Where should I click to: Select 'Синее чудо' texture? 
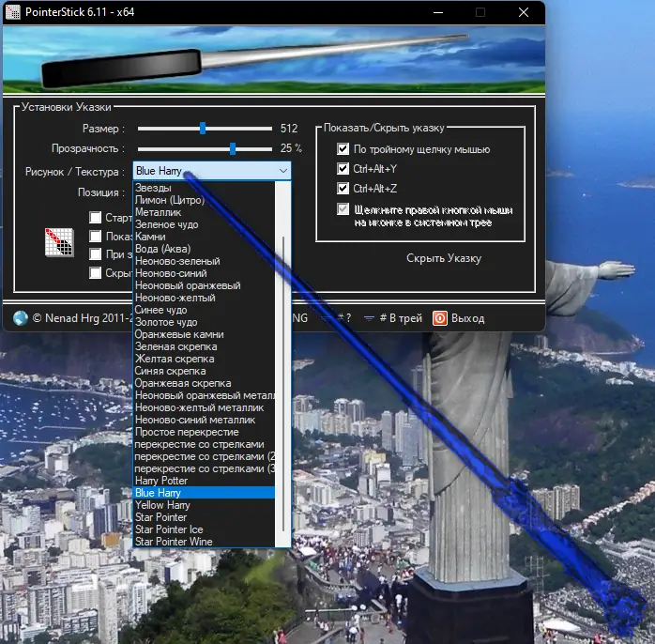pyautogui.click(x=205, y=310)
